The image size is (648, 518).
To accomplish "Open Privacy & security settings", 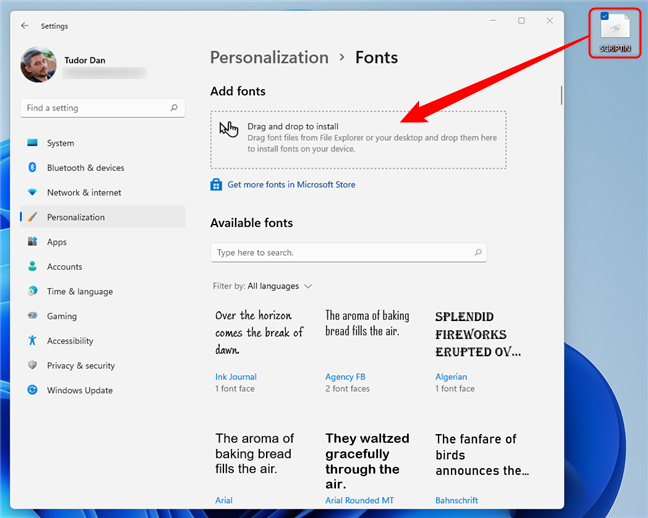I will click(x=102, y=365).
